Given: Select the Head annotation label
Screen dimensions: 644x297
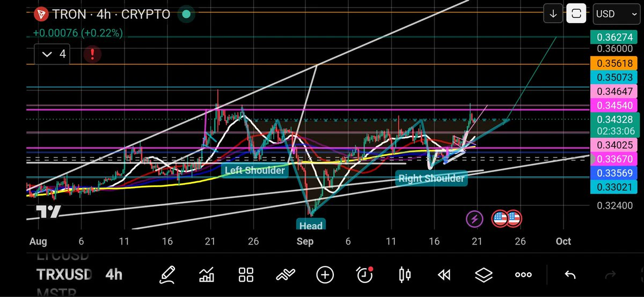Looking at the screenshot, I should [x=311, y=226].
